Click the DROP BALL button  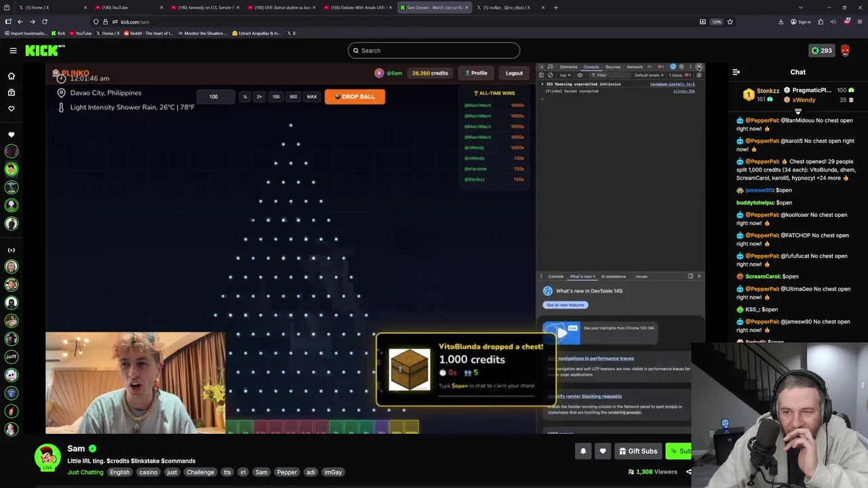[x=355, y=96]
